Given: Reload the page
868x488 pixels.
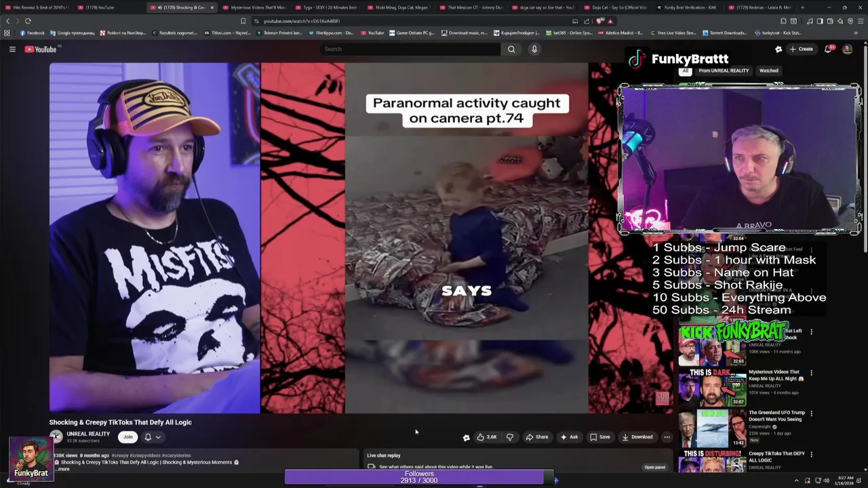Looking at the screenshot, I should pyautogui.click(x=28, y=21).
